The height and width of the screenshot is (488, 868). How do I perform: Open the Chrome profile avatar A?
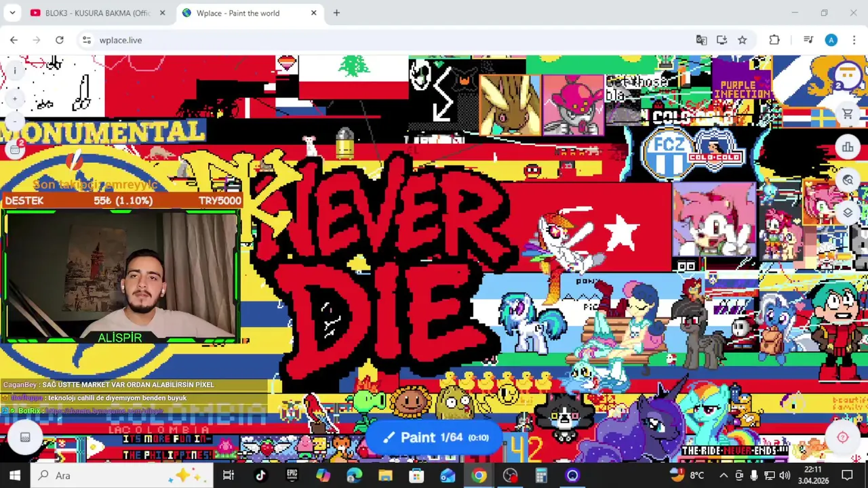[831, 40]
